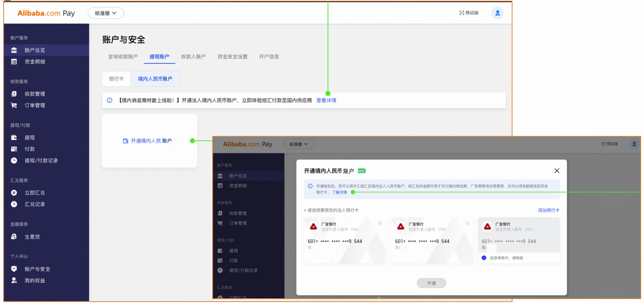Click the 查看详情 link in notice banner
Screen dimensions: 644x303
(326, 100)
